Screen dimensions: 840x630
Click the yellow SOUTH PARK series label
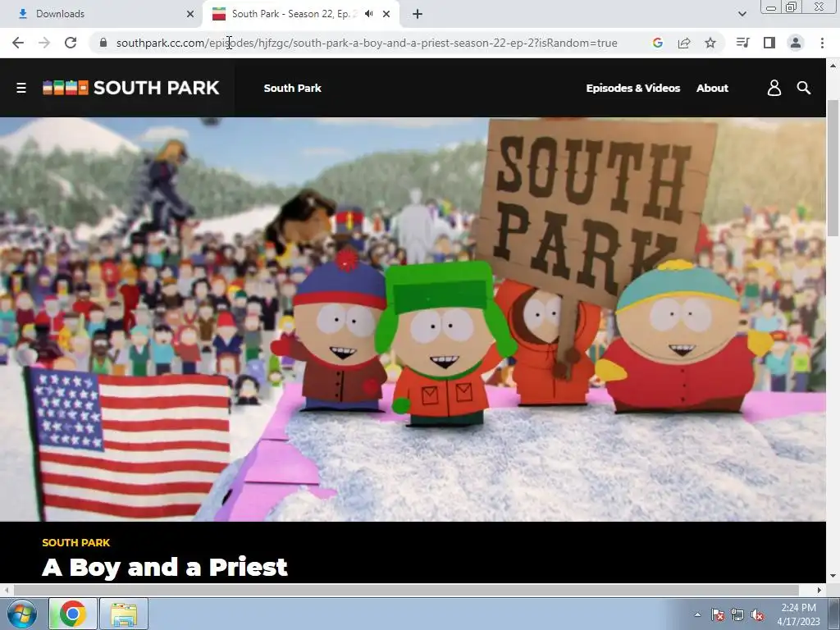(76, 543)
